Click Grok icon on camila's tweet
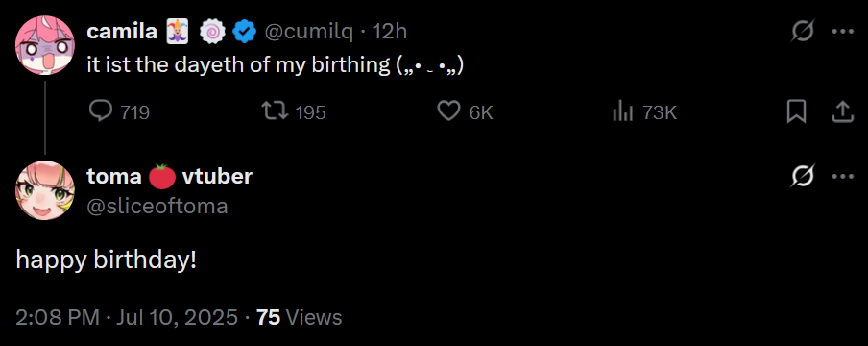The height and width of the screenshot is (346, 868). coord(802,32)
